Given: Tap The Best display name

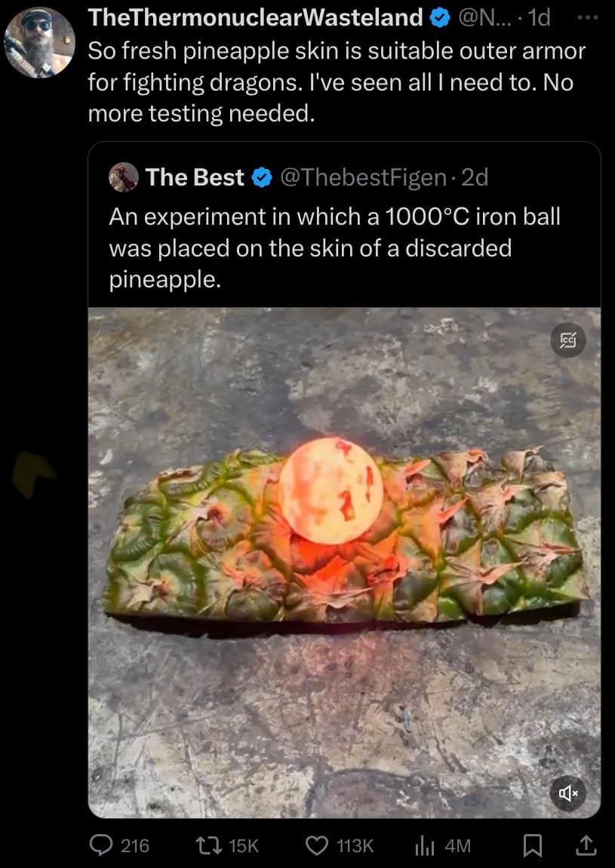Looking at the screenshot, I should (x=195, y=177).
